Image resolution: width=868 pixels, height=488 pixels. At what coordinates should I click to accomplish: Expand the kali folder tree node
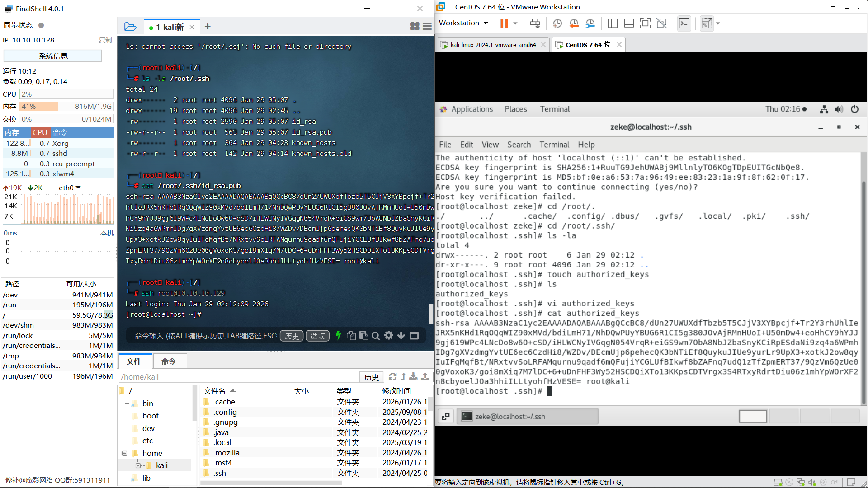coord(138,465)
